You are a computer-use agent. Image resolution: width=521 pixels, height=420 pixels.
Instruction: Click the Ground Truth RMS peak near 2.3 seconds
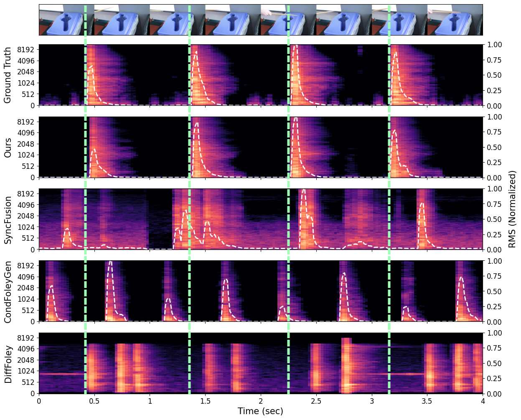(295, 46)
